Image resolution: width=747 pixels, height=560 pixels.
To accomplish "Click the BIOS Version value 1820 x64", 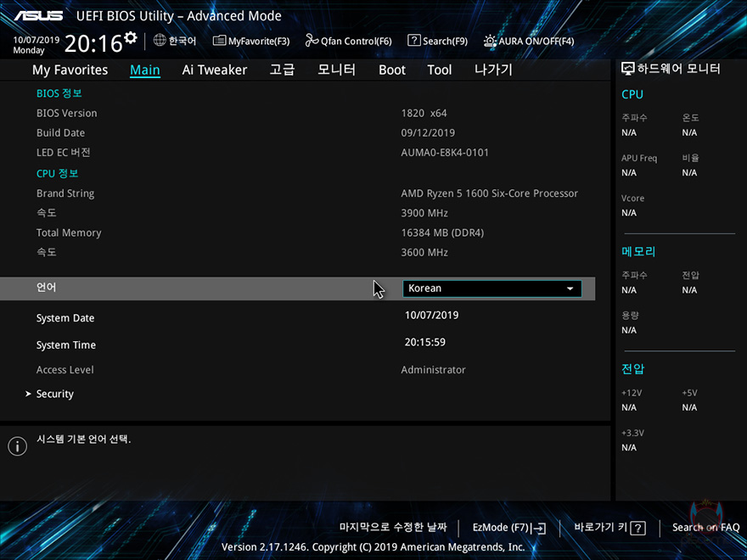I will click(424, 114).
